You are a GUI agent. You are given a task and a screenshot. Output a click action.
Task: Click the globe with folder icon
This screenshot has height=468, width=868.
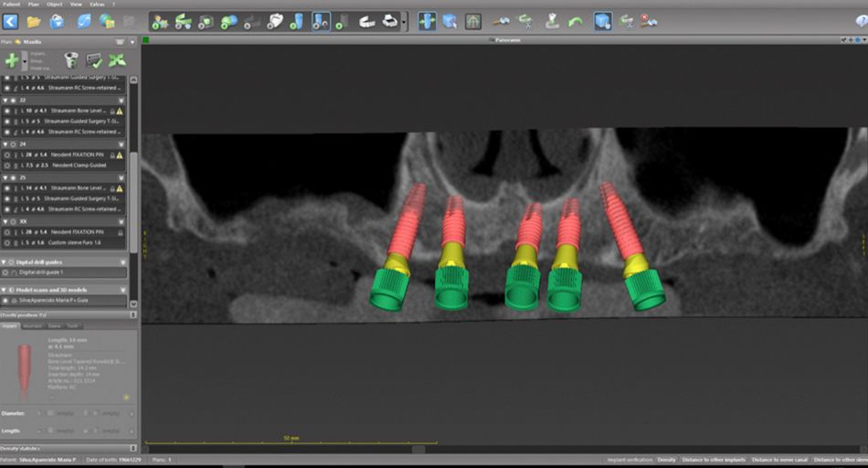pos(107,22)
